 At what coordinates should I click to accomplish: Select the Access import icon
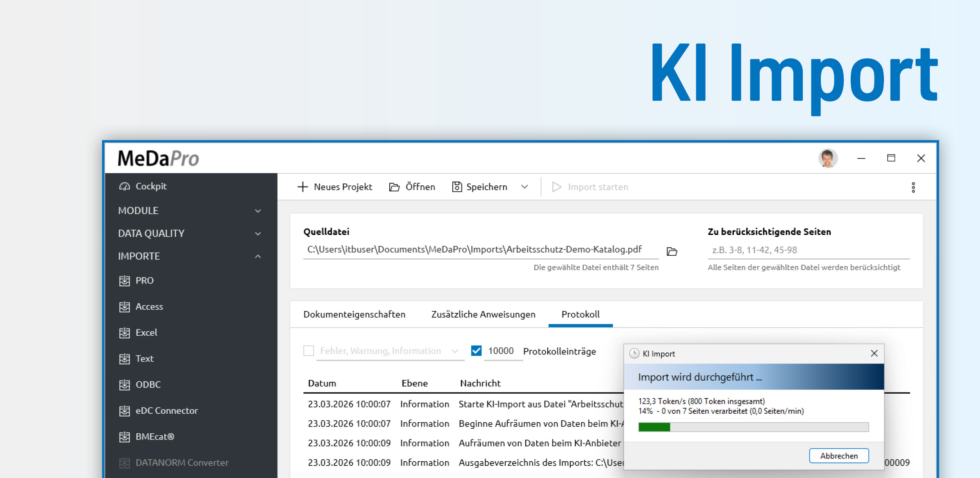point(125,307)
